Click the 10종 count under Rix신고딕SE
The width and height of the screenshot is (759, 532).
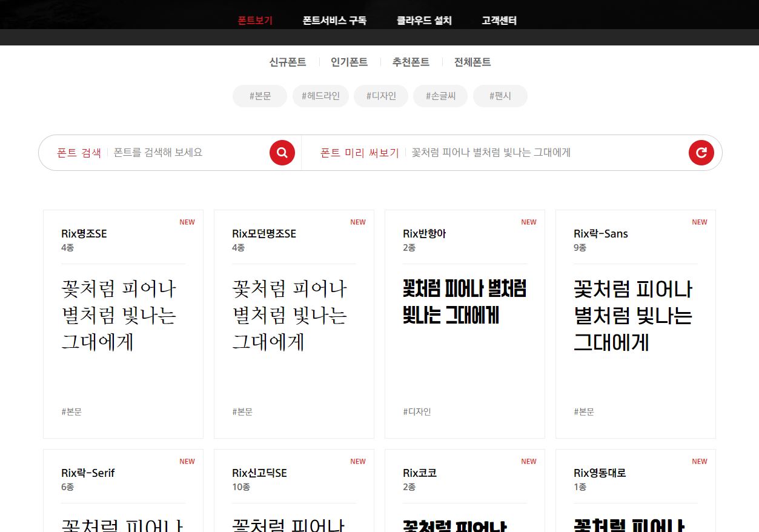(x=241, y=487)
